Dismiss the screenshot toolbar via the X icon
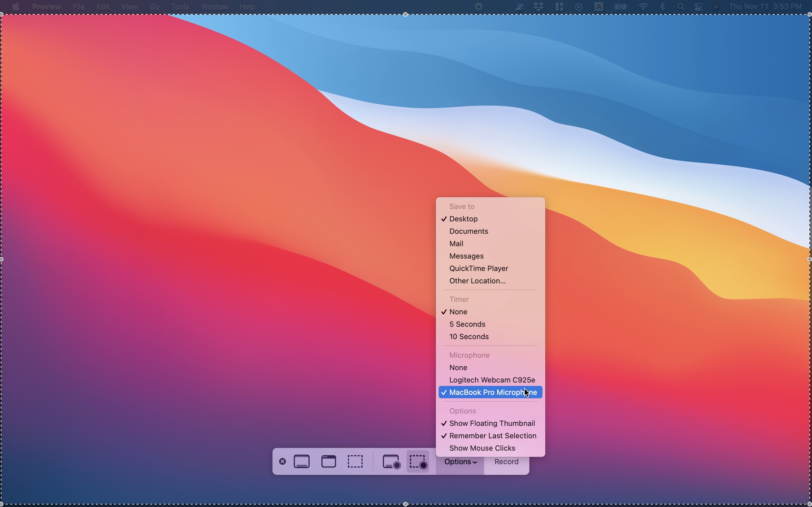This screenshot has width=812, height=507. pos(282,461)
